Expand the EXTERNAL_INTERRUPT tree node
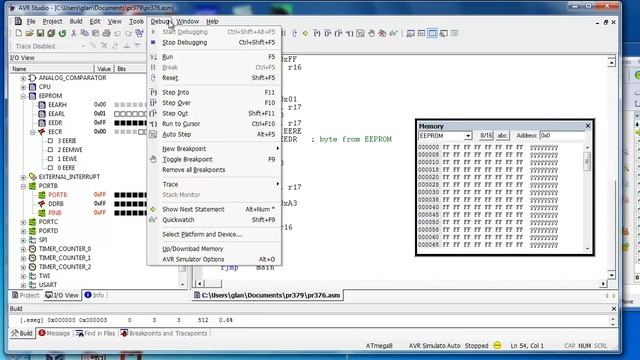 pos(23,177)
